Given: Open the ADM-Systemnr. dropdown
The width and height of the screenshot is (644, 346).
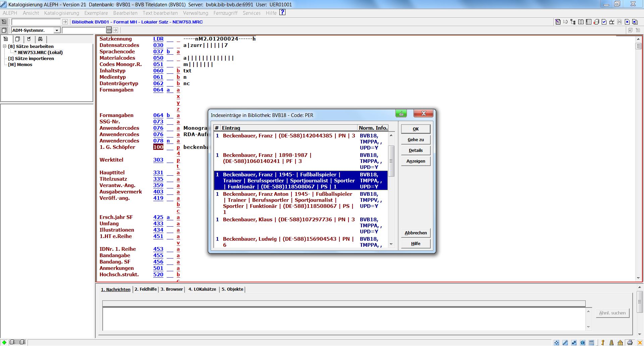Looking at the screenshot, I should pos(57,31).
